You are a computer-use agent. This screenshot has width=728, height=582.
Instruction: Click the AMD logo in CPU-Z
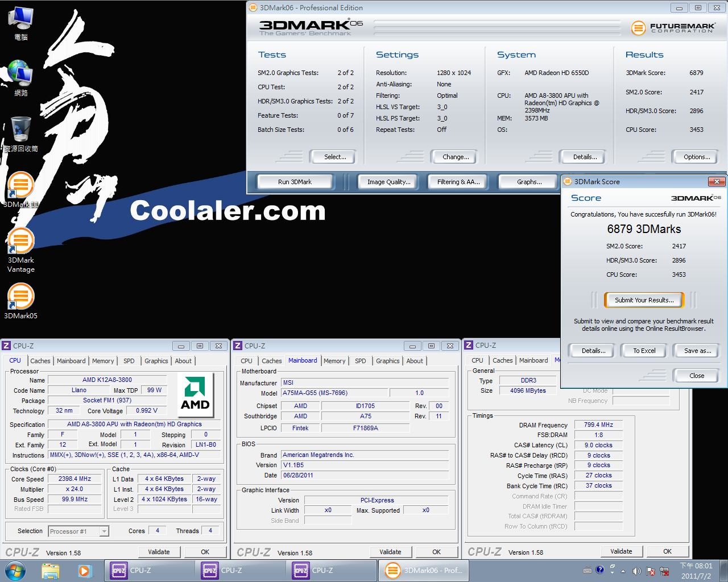click(x=195, y=394)
